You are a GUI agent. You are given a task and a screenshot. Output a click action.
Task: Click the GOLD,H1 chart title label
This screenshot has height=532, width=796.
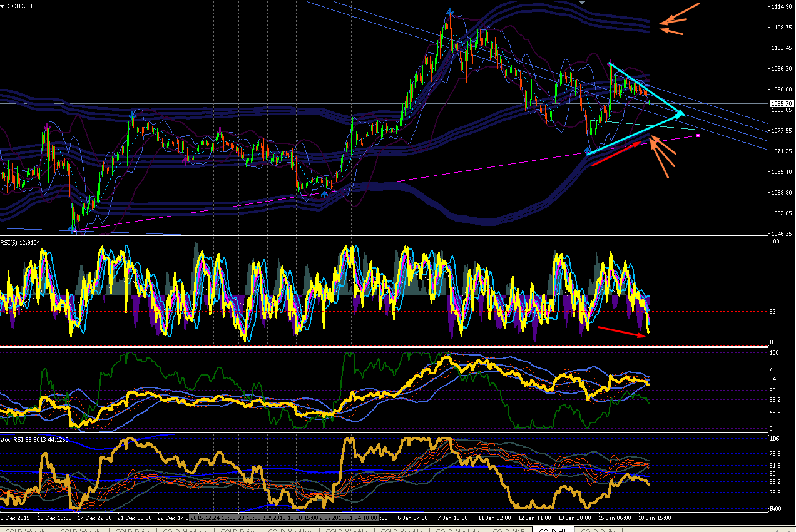click(x=20, y=5)
